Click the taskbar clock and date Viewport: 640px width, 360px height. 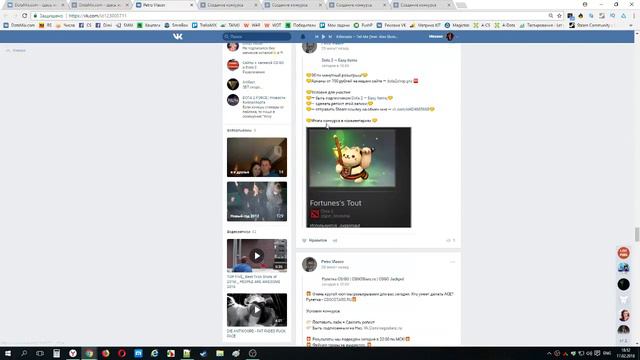point(626,353)
